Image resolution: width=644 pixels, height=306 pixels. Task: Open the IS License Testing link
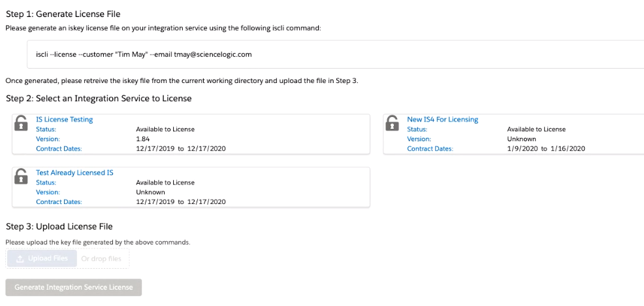pyautogui.click(x=64, y=120)
